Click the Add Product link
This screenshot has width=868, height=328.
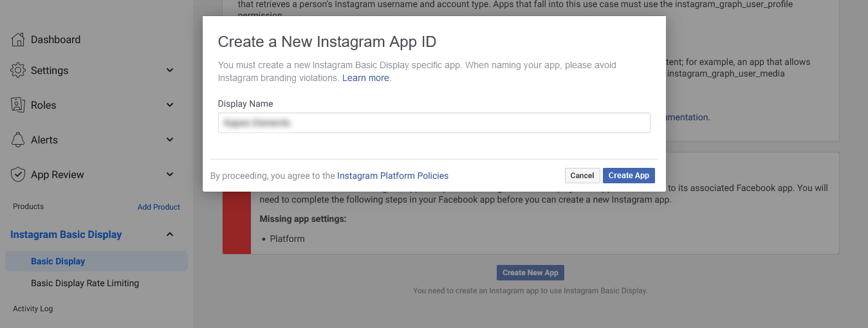159,207
